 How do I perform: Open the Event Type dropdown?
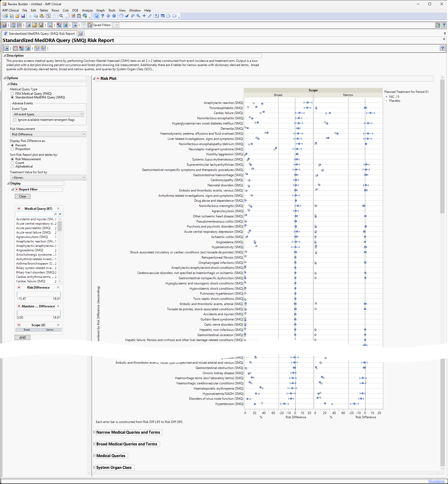coord(48,114)
